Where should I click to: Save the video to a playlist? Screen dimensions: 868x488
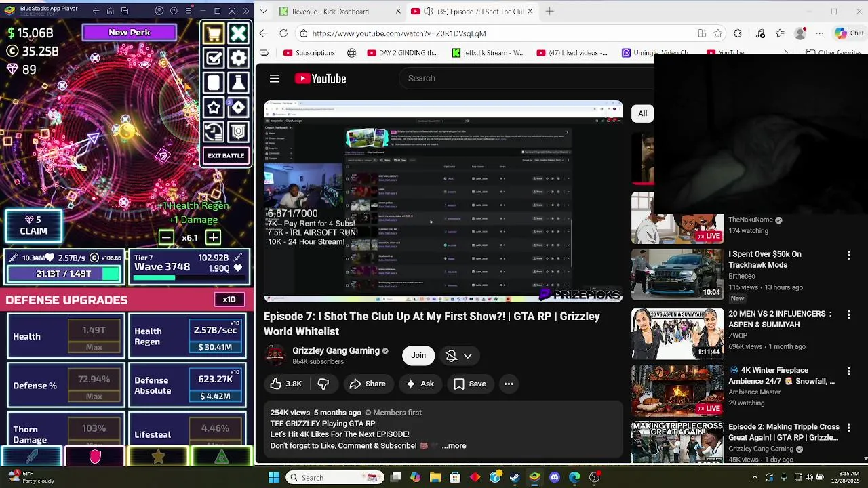tap(470, 384)
